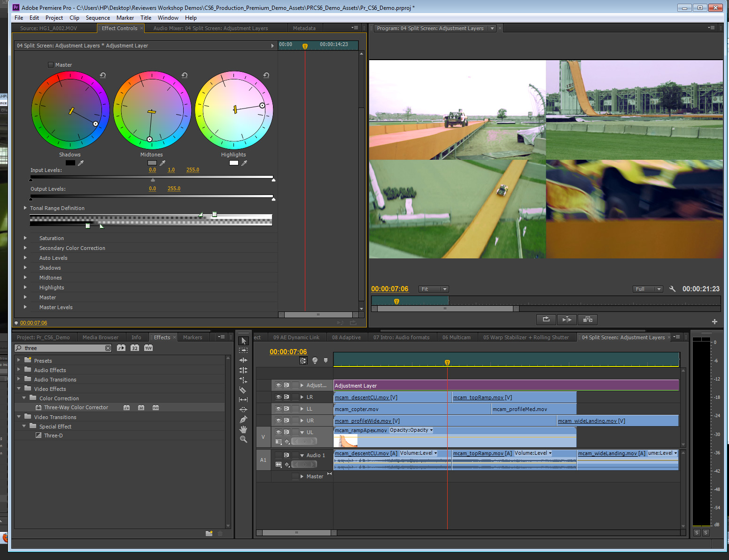Toggle track lock box for LR track

coord(295,397)
